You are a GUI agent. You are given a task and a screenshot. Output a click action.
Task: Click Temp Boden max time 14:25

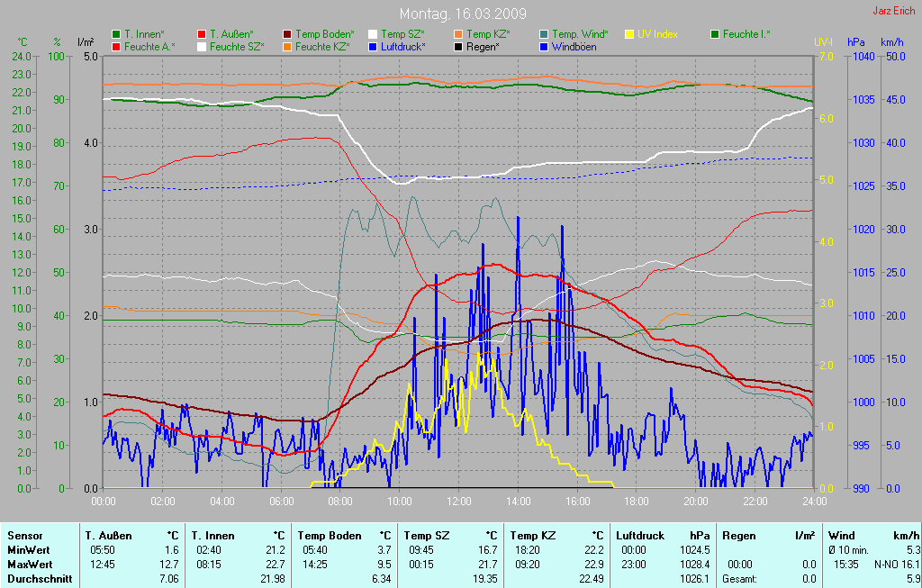click(316, 565)
